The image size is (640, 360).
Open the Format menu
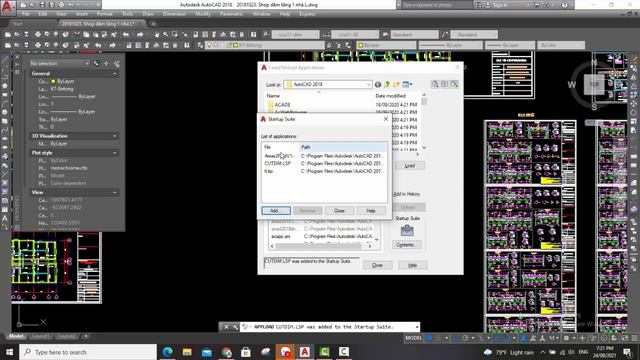coord(104,14)
